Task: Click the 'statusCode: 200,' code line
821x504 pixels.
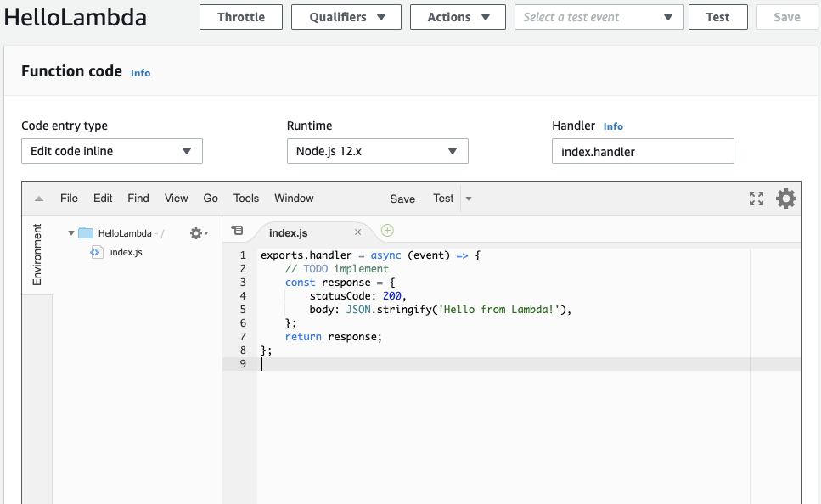Action: (x=358, y=296)
